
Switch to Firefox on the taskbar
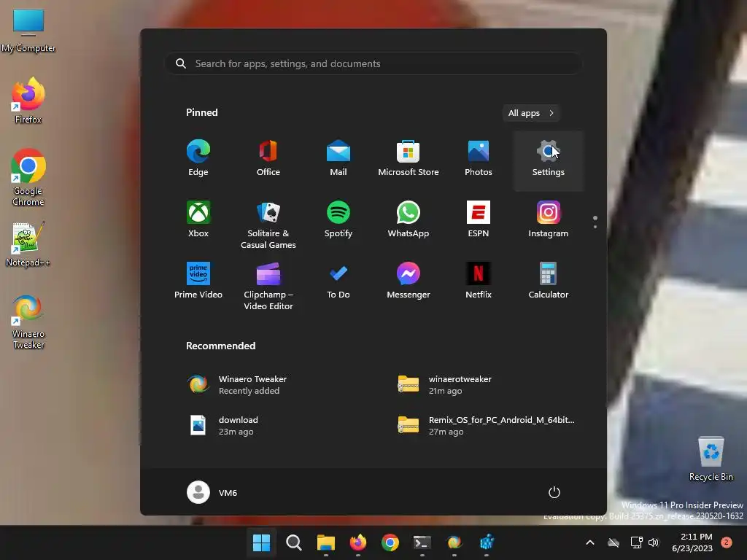(x=357, y=542)
